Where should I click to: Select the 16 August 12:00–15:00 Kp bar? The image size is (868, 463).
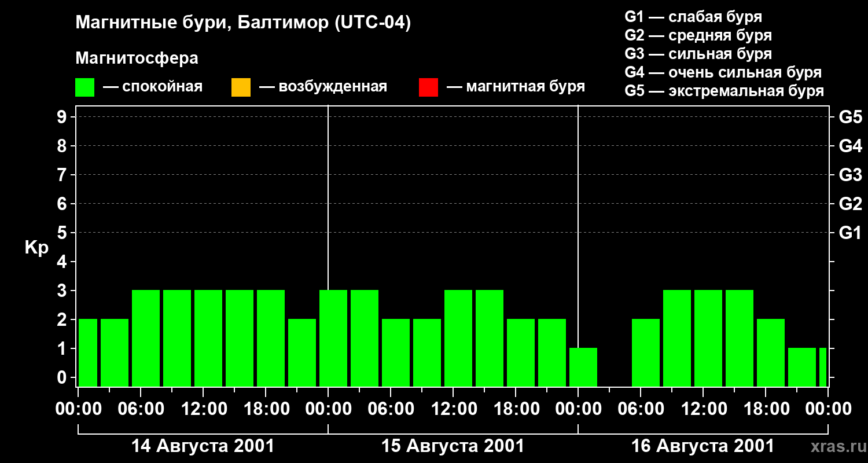[x=708, y=338]
